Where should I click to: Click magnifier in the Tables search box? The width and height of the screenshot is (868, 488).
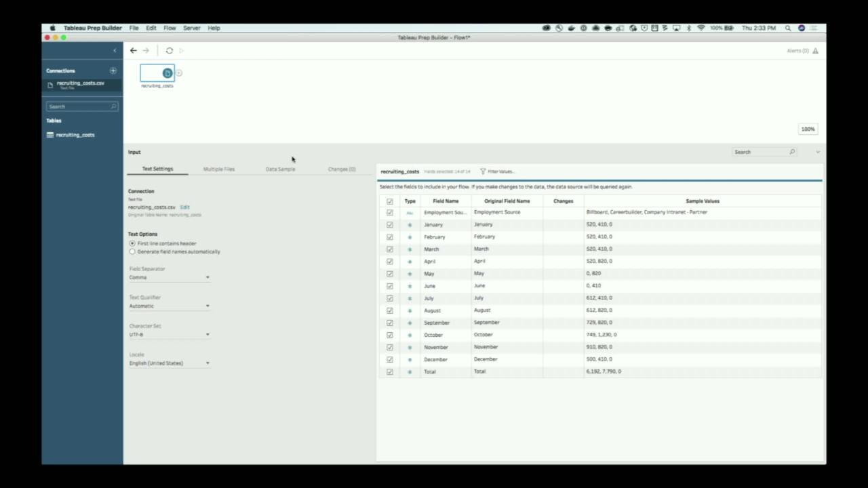tap(113, 106)
